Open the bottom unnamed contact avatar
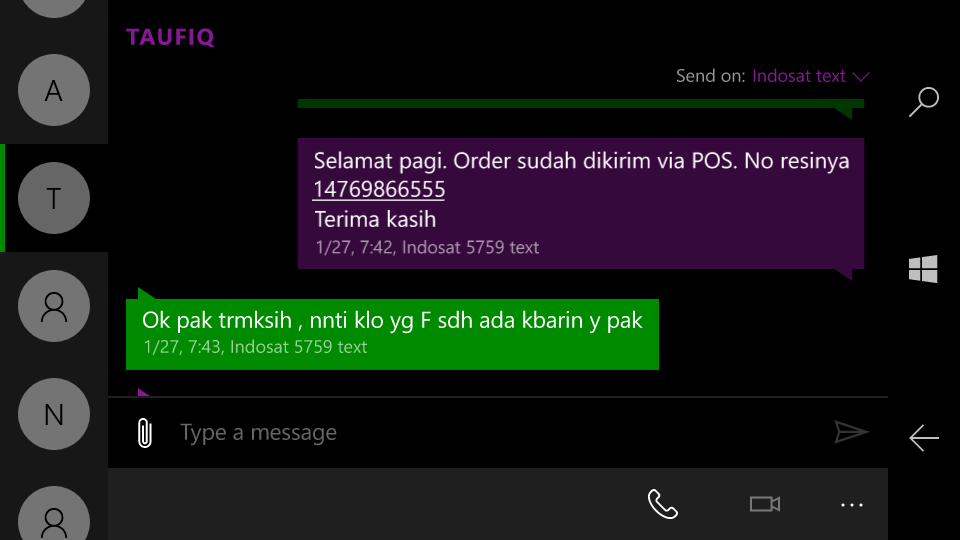 [x=54, y=513]
